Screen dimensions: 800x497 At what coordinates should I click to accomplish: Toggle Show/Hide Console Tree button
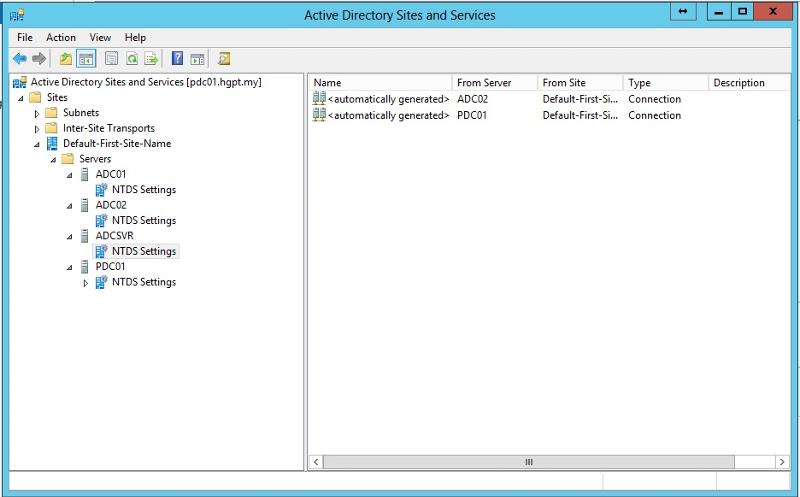point(86,59)
